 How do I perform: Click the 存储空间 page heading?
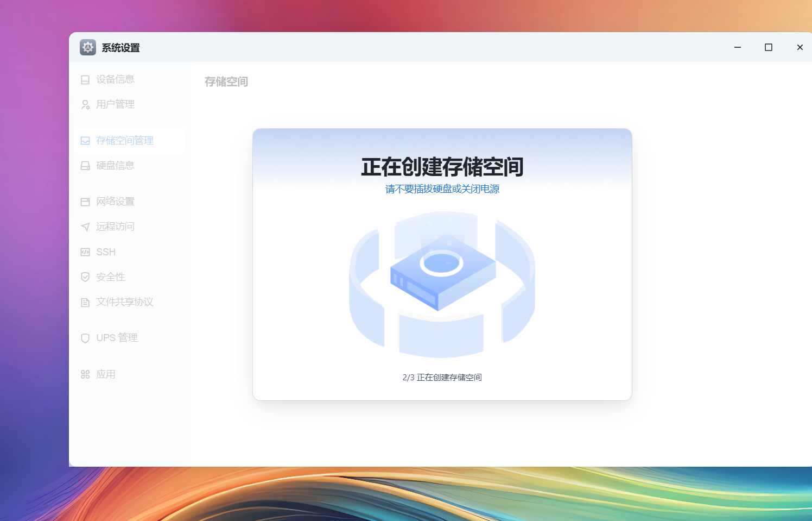pos(226,81)
